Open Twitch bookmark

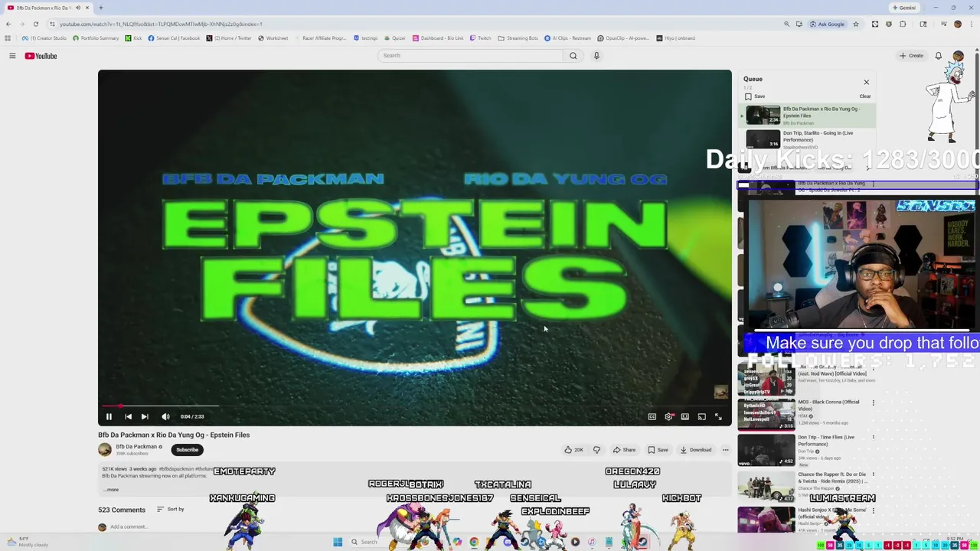click(x=481, y=38)
